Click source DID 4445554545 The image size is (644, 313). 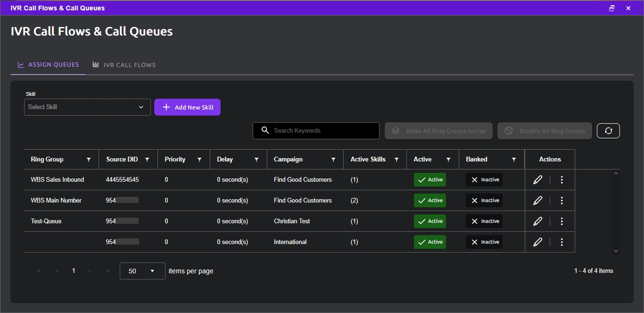pos(123,180)
